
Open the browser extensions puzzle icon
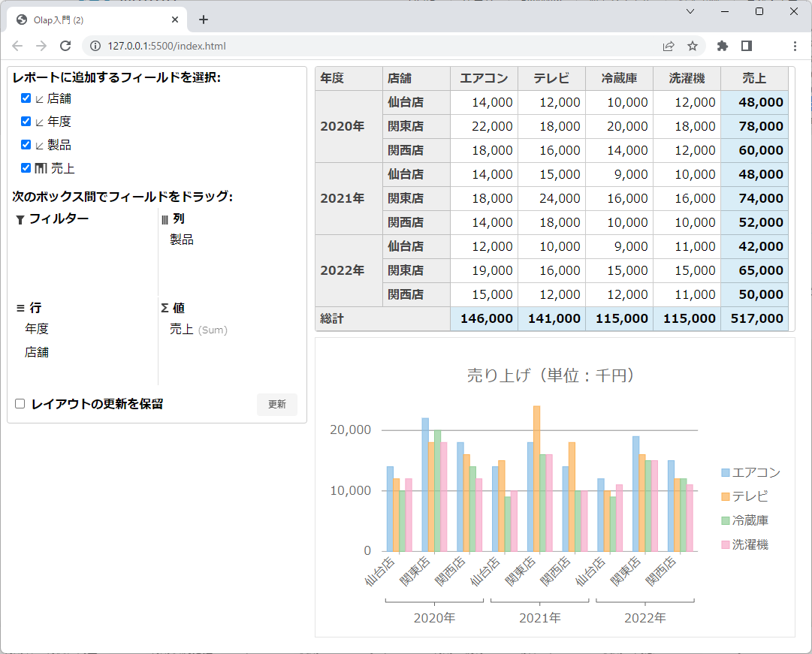click(x=723, y=46)
